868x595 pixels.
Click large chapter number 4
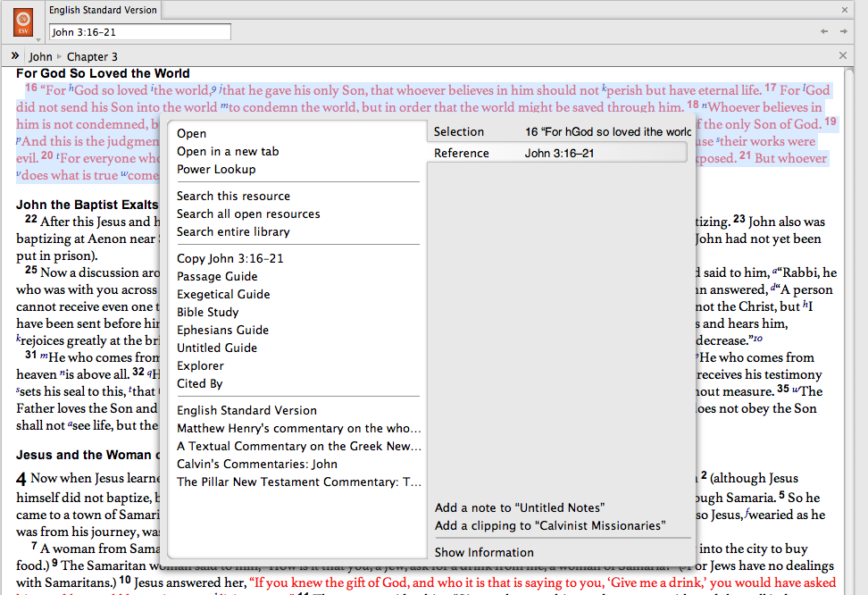[21, 479]
